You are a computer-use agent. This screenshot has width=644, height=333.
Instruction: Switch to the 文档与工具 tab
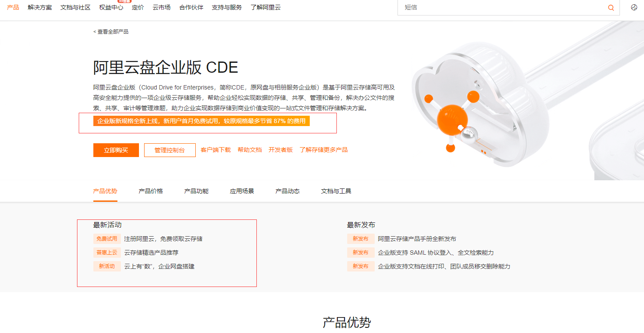coord(336,191)
